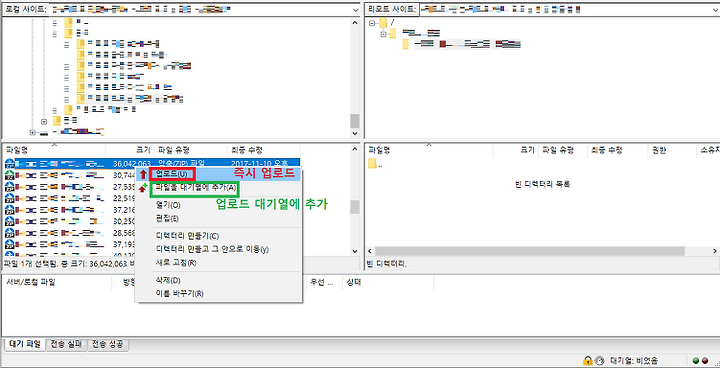
Task: Click the 대기열: 비었음 status text
Action: pos(634,361)
